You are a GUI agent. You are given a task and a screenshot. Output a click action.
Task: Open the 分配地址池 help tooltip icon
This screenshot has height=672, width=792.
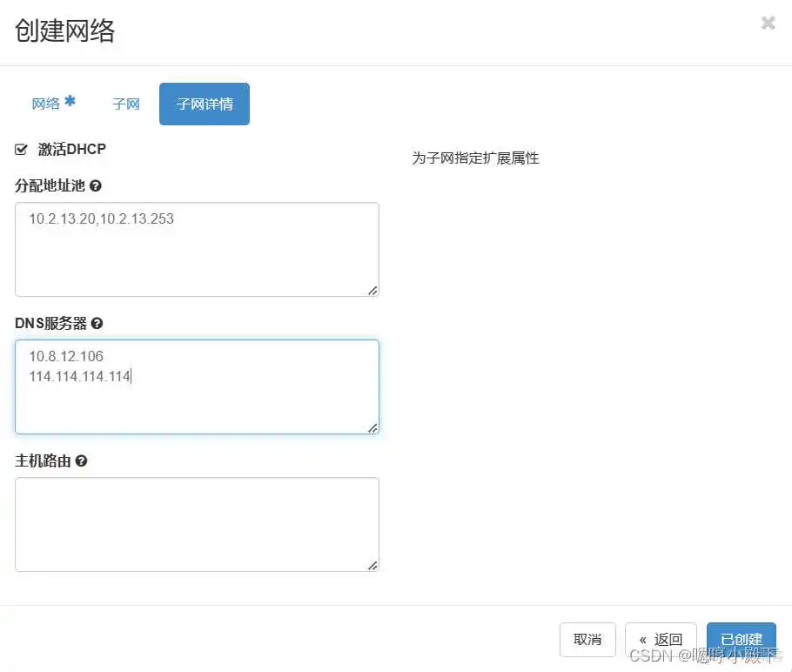pos(95,185)
